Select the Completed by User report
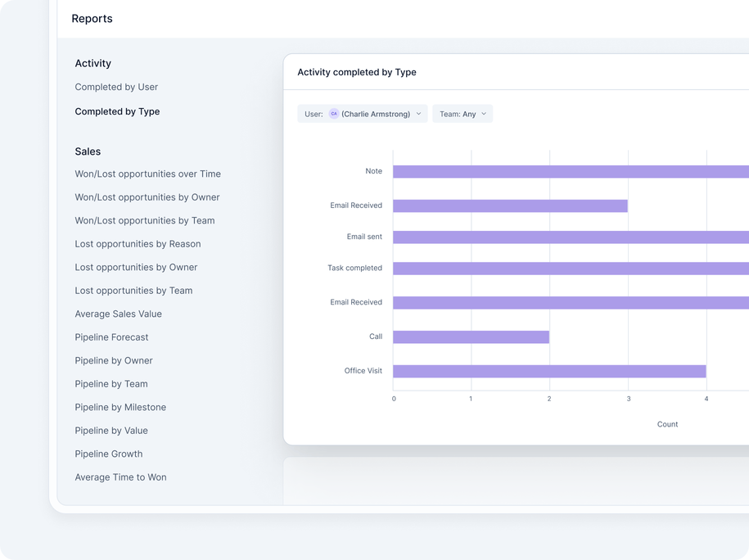The image size is (749, 560). pyautogui.click(x=116, y=87)
